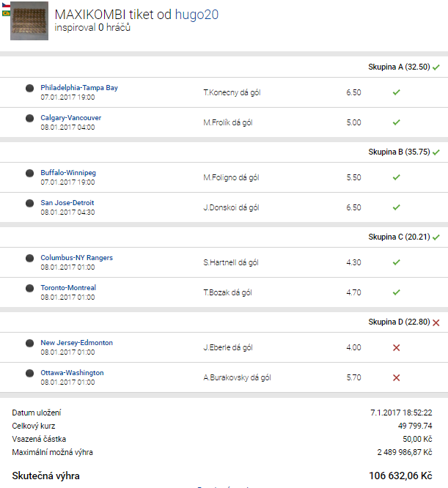Click red cross next to Skupina D
The width and height of the screenshot is (448, 488).
tap(436, 322)
